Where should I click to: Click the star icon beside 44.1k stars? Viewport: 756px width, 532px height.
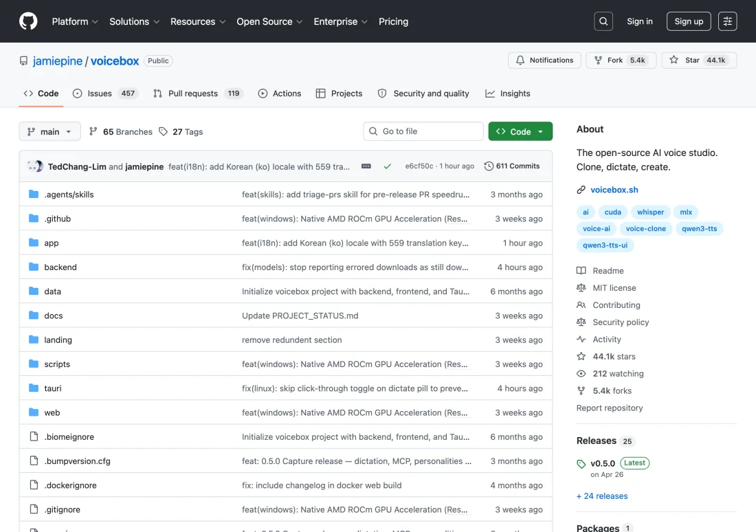581,357
